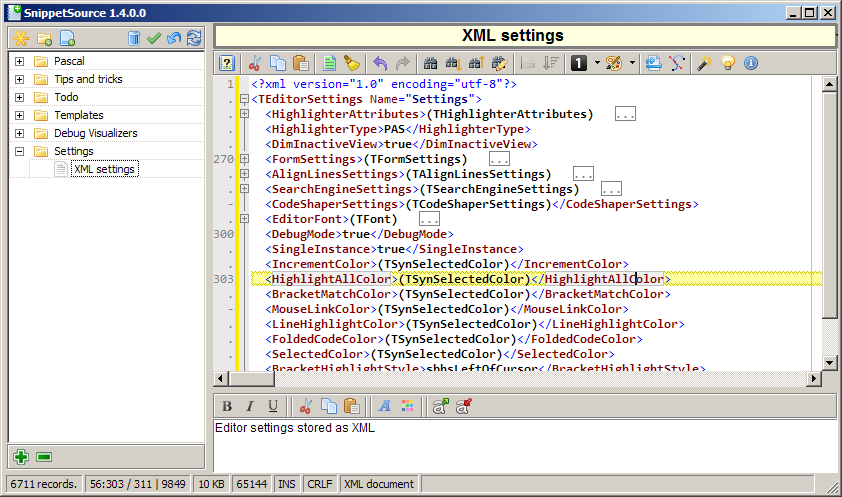This screenshot has width=842, height=497.
Task: Click the trash can delete icon
Action: coord(134,38)
